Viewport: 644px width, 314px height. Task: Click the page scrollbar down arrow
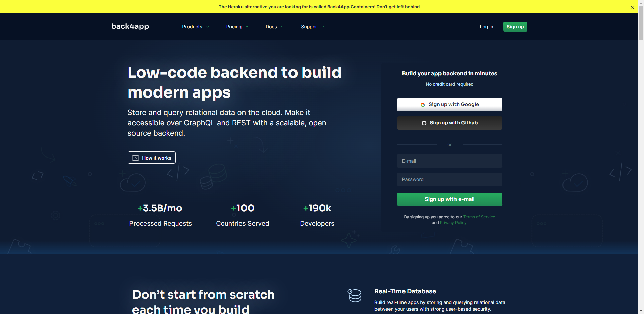[641, 311]
